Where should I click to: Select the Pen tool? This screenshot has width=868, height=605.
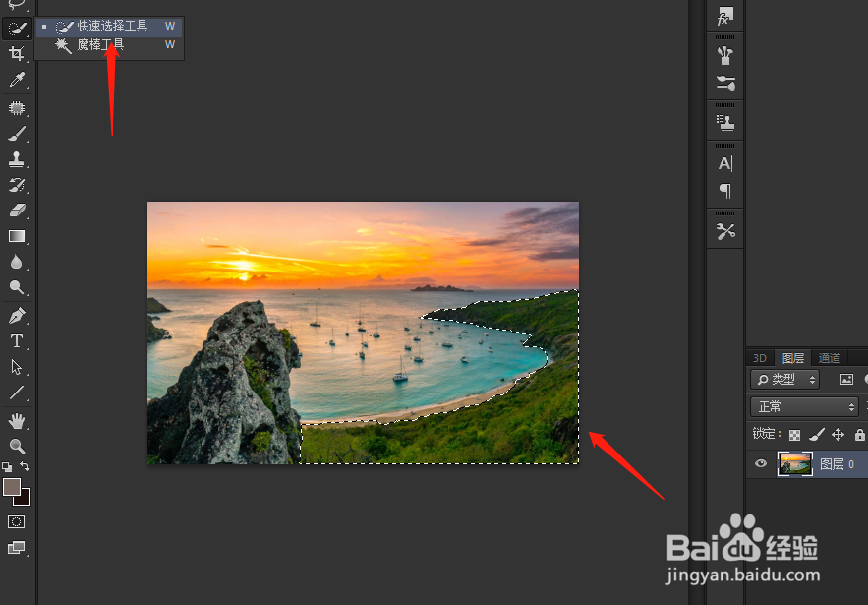(x=17, y=316)
